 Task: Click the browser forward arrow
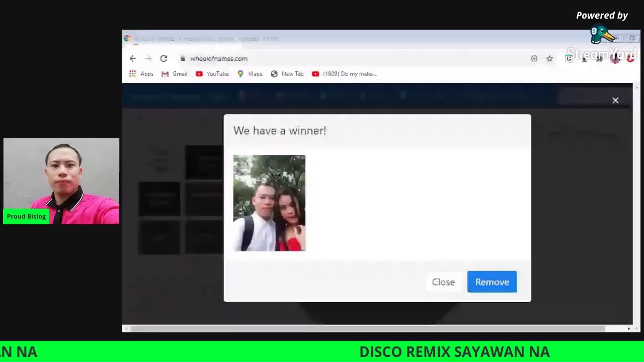[148, 58]
